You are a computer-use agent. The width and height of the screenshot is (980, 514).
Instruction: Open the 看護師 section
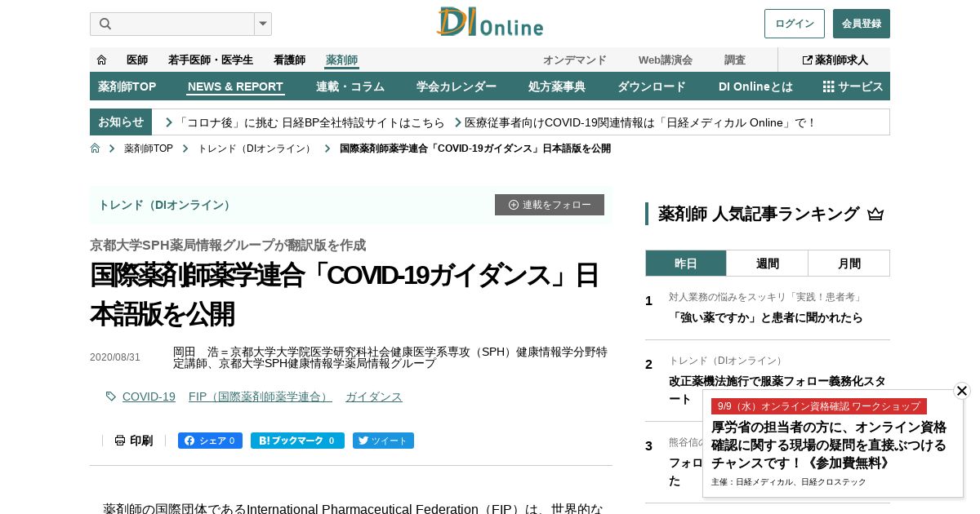[x=289, y=60]
